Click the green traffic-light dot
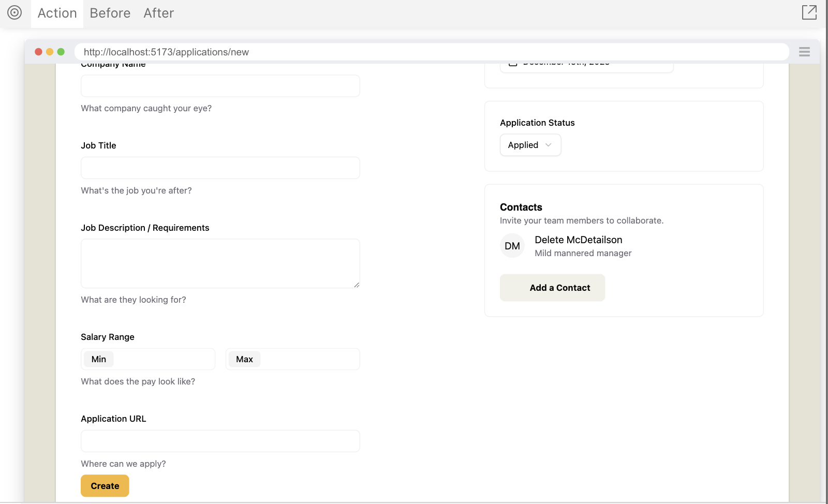Screen dimensions: 828x504 click(61, 52)
